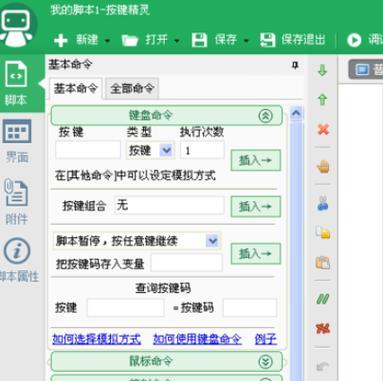The width and height of the screenshot is (383, 381).
Task: Click the paste clipboard icon
Action: [323, 263]
